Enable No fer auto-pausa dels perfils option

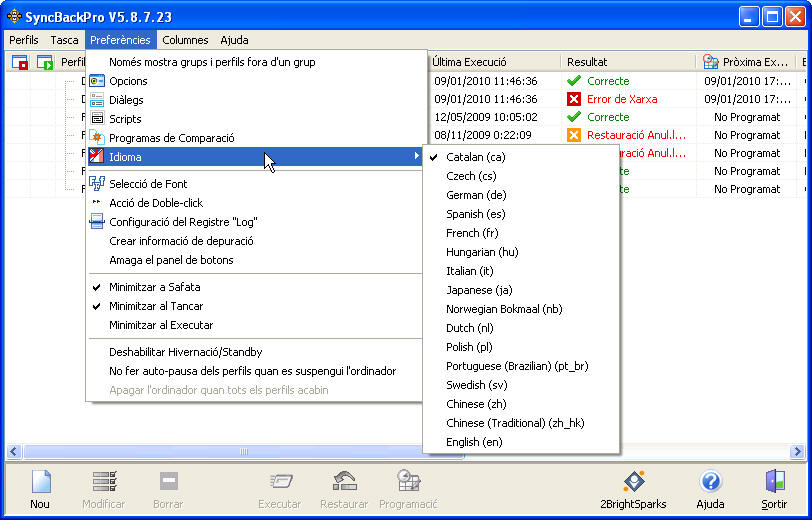coord(256,371)
